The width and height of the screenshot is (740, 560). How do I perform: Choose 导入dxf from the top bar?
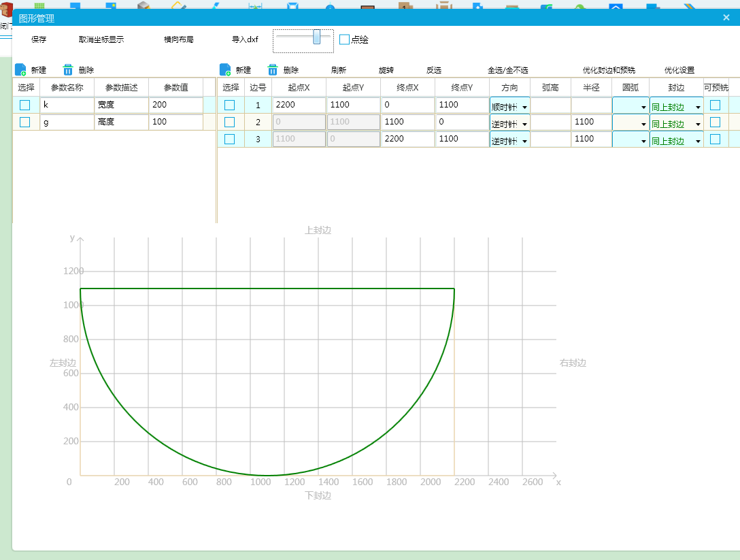click(245, 39)
